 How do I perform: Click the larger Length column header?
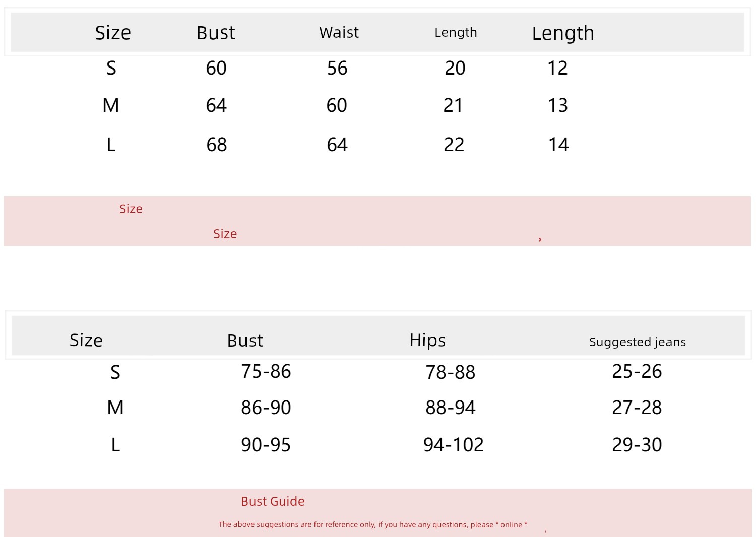(x=563, y=33)
